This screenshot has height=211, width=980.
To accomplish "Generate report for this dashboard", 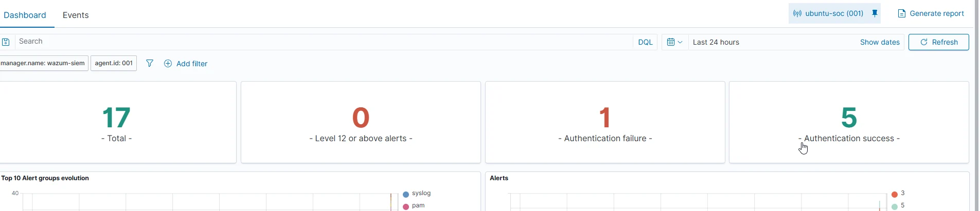I will [931, 13].
